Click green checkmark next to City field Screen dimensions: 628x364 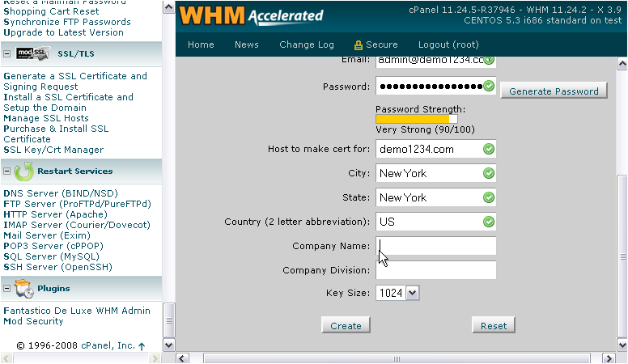pyautogui.click(x=488, y=173)
